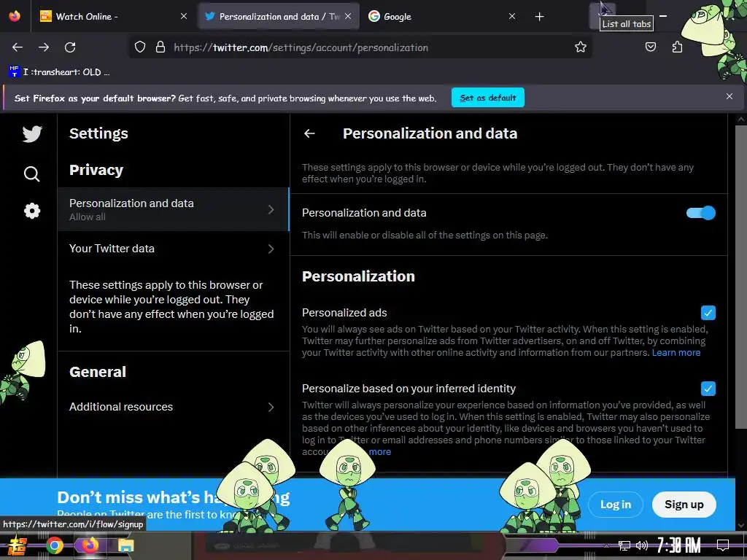Screen dimensions: 747x560
Task: Switch to the Watch Online tab
Action: click(x=115, y=16)
